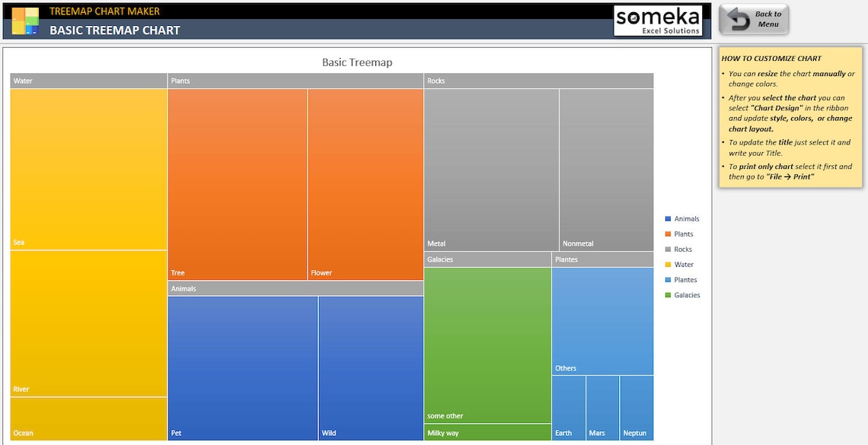Click the Plants orange legend swatch
Viewport: 868px width, 445px height.
coord(669,234)
